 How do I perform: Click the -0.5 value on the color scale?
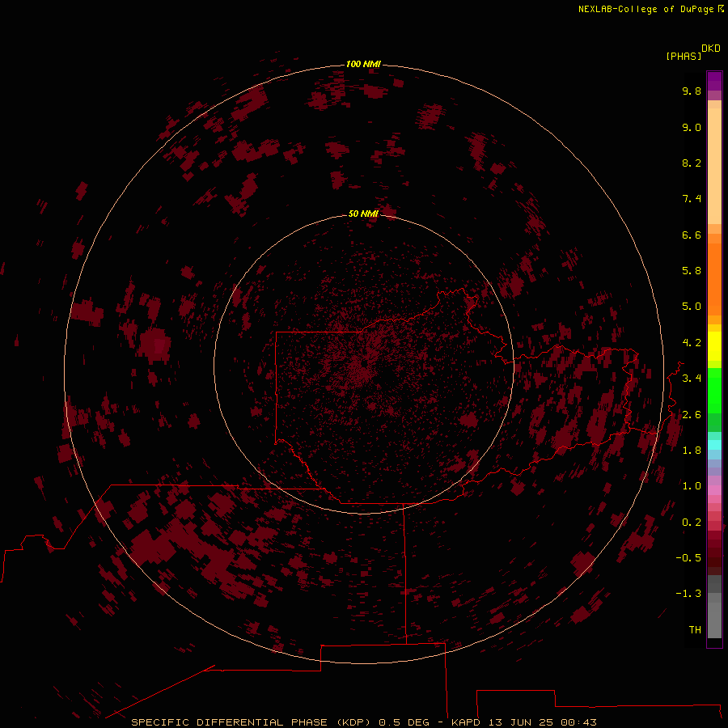coord(688,558)
